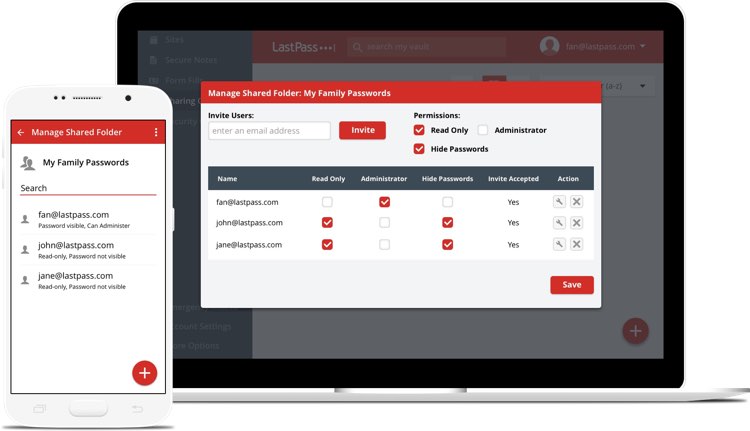Toggle Read Only permission checkbox

pos(419,130)
